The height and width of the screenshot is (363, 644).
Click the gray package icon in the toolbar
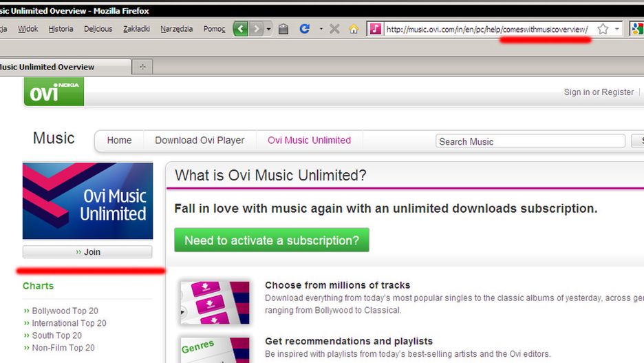(x=283, y=29)
